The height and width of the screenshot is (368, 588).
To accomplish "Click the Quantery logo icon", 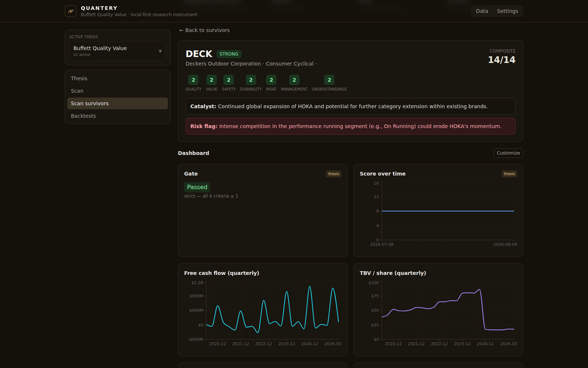I will coord(71,11).
